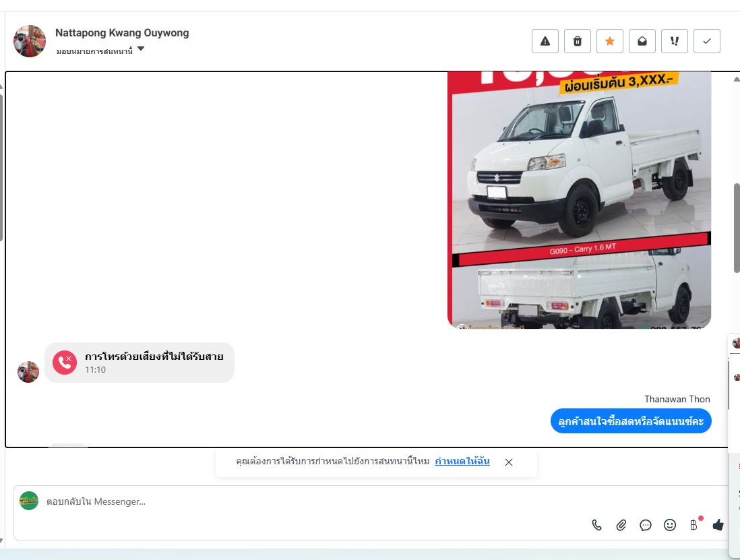The height and width of the screenshot is (560, 740).
Task: Click the conversation scrollbar thumb
Action: coord(737,227)
